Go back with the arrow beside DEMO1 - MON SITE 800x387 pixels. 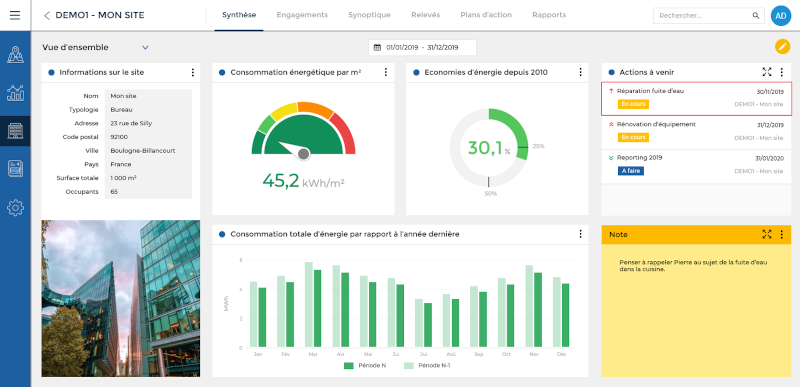coord(46,15)
